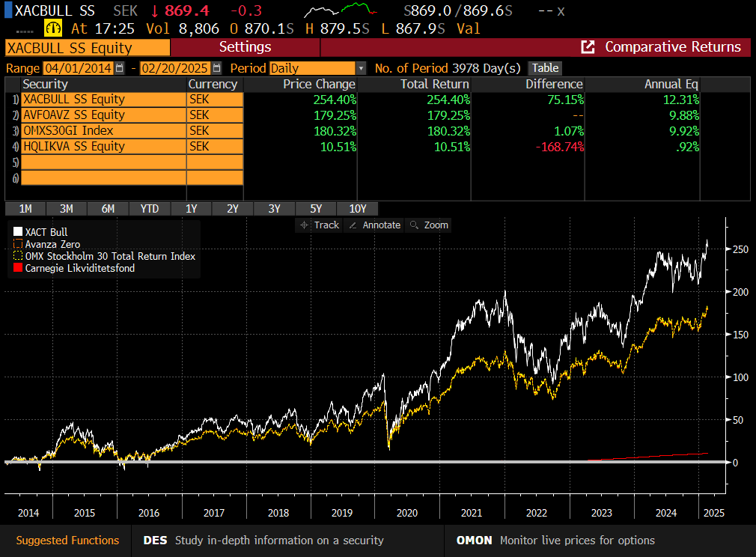756x557 pixels.
Task: Toggle XACT Bull series in legend
Action: (x=19, y=232)
